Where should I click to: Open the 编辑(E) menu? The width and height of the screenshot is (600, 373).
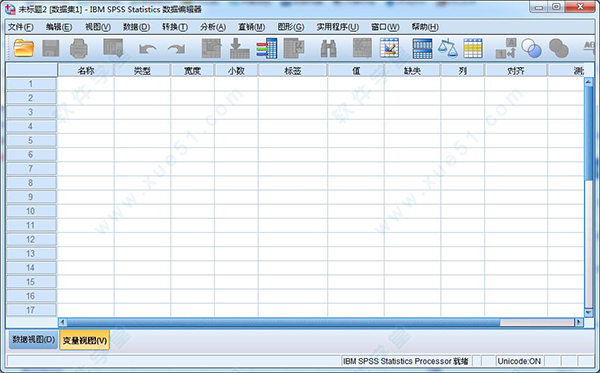point(59,27)
